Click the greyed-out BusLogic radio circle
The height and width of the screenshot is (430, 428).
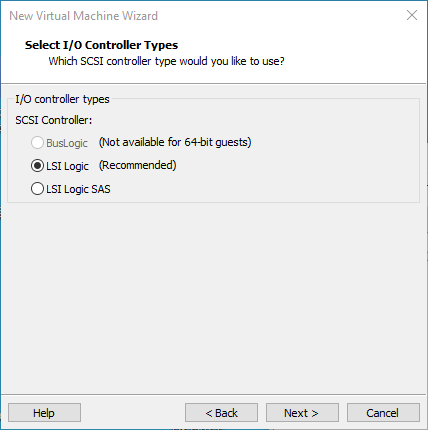click(x=37, y=143)
